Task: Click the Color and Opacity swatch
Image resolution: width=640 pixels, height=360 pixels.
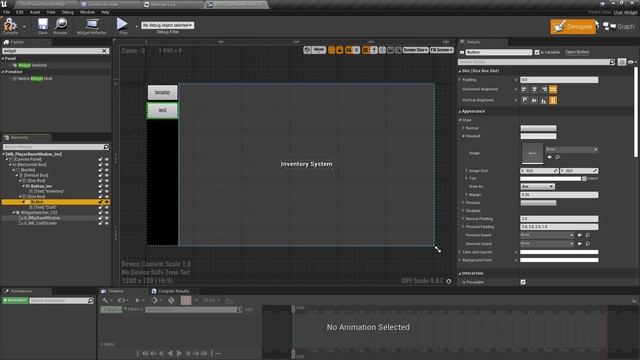Action: click(x=559, y=252)
